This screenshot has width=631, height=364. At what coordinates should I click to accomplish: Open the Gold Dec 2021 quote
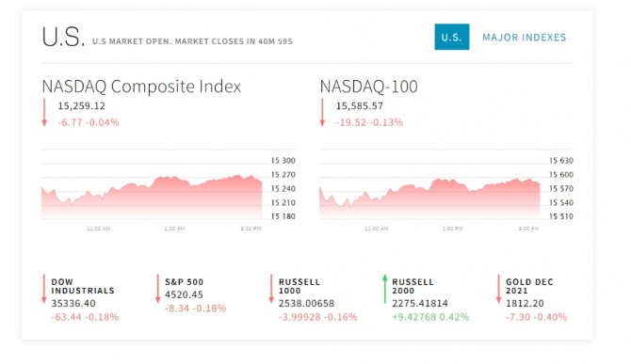[x=529, y=286]
